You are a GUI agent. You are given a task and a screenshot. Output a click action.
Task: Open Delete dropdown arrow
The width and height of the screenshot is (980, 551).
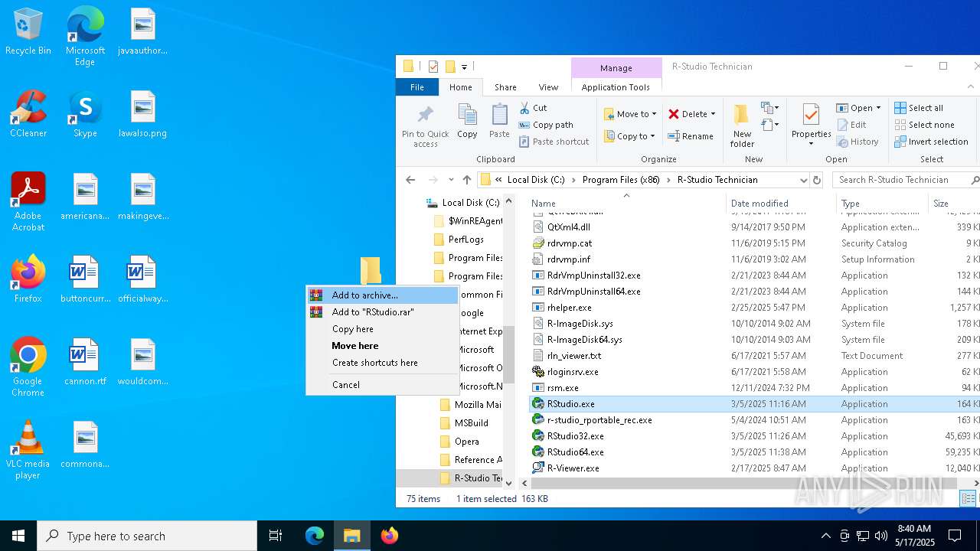(713, 114)
